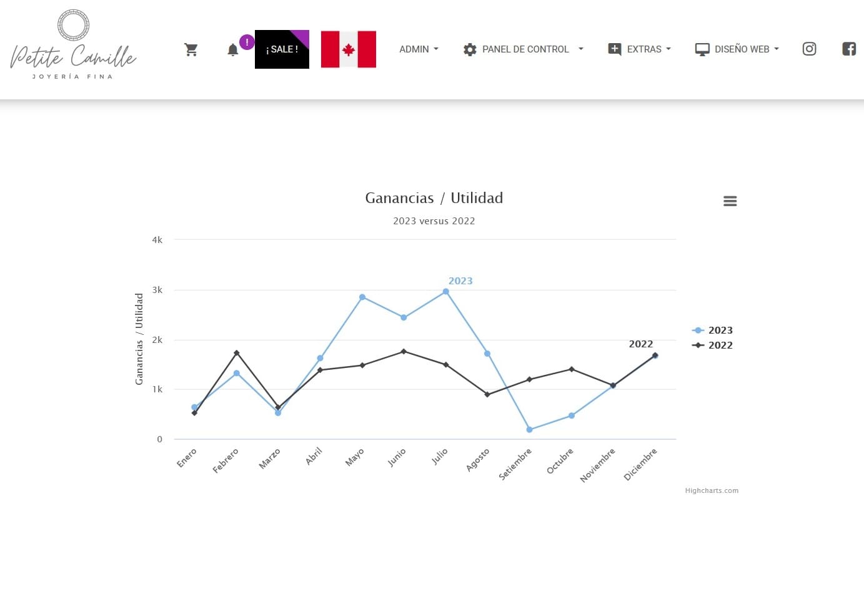Open the Facebook icon link

[848, 49]
